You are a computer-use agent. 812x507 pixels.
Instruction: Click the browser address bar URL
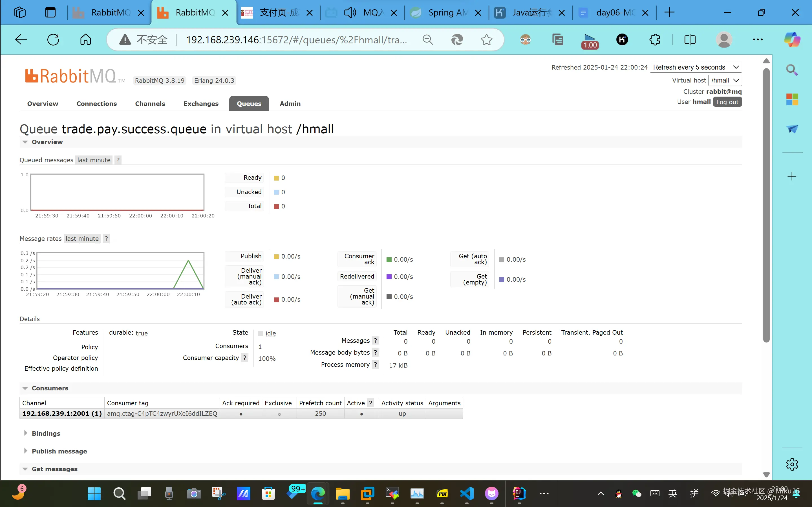tap(296, 40)
